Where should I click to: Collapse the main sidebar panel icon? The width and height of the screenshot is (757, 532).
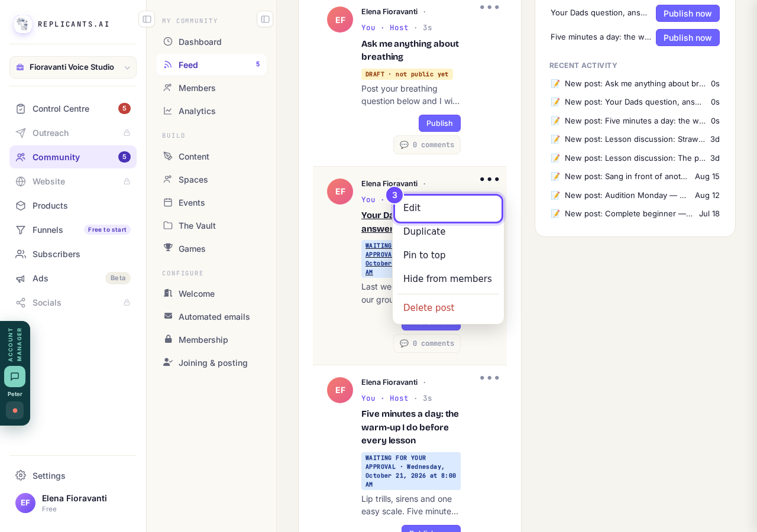pos(147,19)
